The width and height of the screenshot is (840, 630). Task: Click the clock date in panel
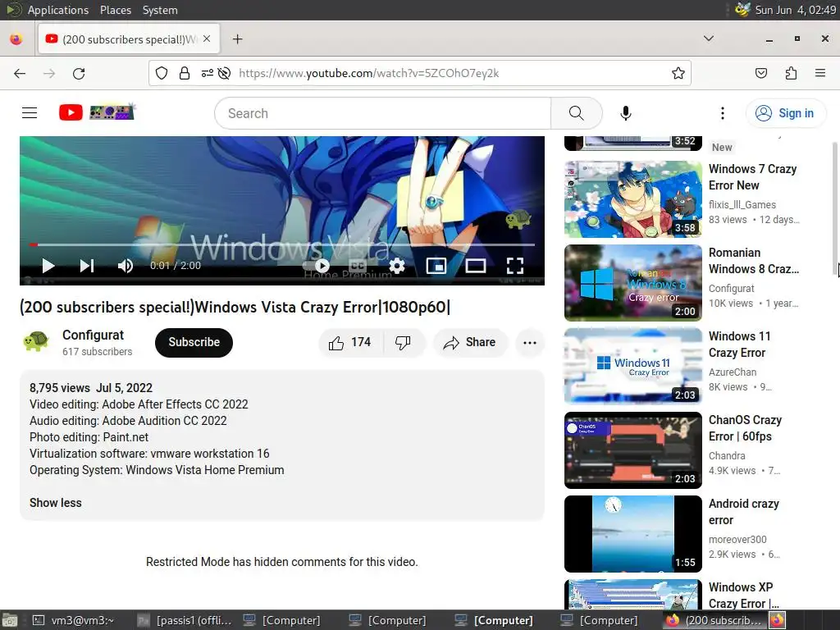click(x=795, y=10)
